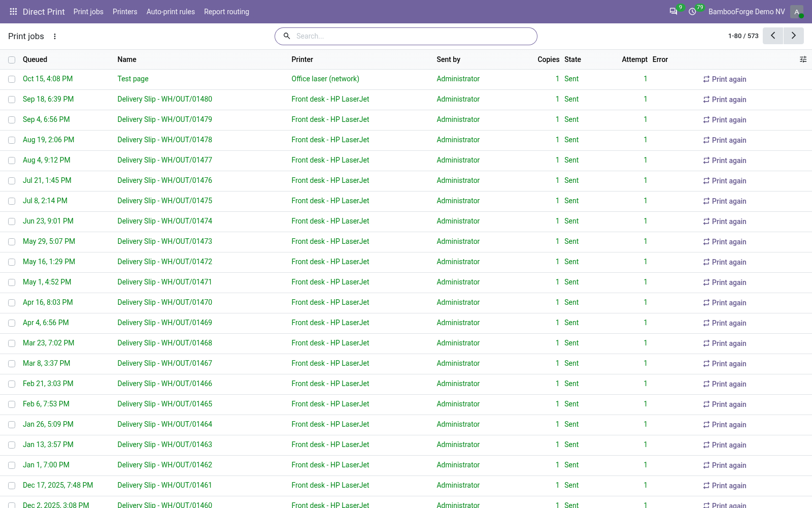
Task: Sort by the State column header
Action: (x=572, y=59)
